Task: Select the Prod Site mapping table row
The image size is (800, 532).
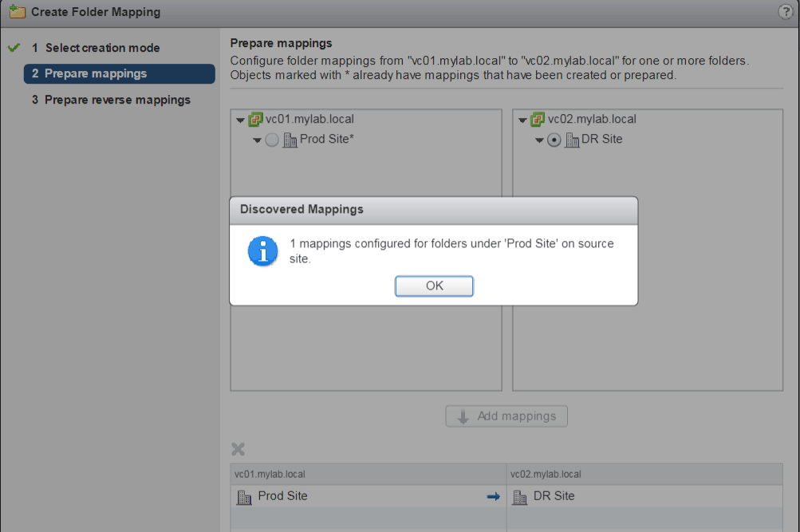Action: coord(367,496)
